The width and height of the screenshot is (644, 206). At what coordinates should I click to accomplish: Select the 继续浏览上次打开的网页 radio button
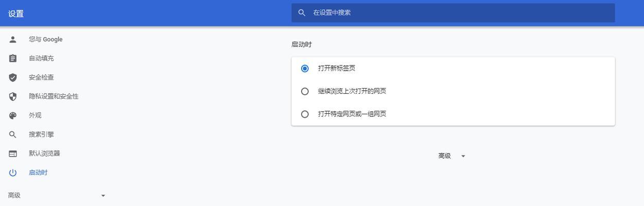pyautogui.click(x=305, y=91)
